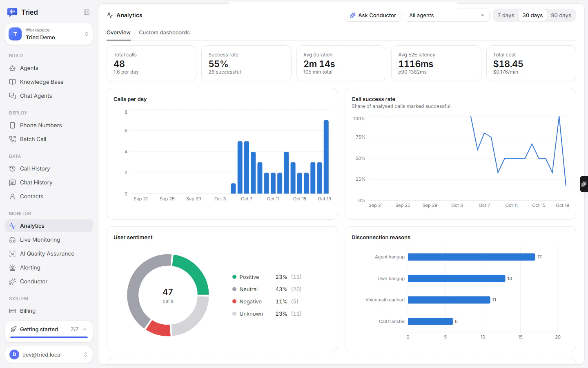Click the Billing credit card icon
This screenshot has height=368, width=588.
13,311
